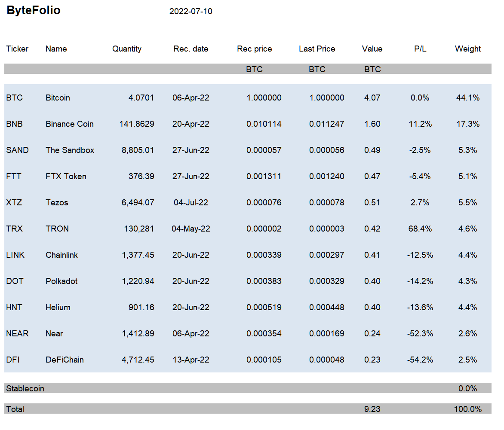
Task: Select the BTC ticker in the Bitcoin row
Action: (15, 98)
